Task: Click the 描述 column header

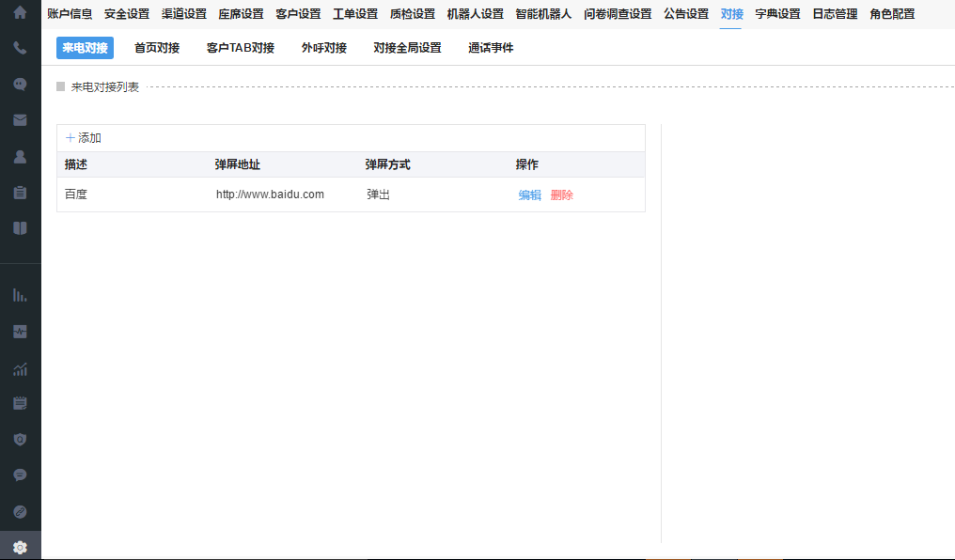Action: pyautogui.click(x=76, y=164)
